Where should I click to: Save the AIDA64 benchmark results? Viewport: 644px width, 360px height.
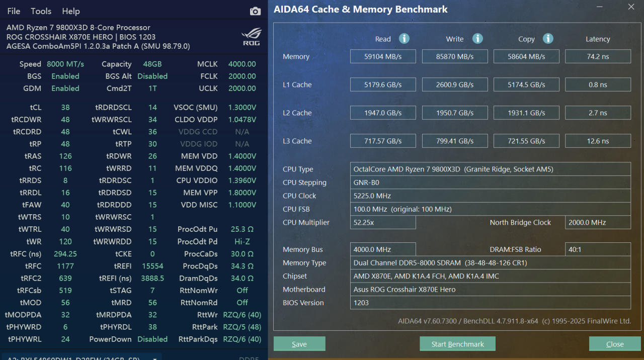tap(299, 344)
